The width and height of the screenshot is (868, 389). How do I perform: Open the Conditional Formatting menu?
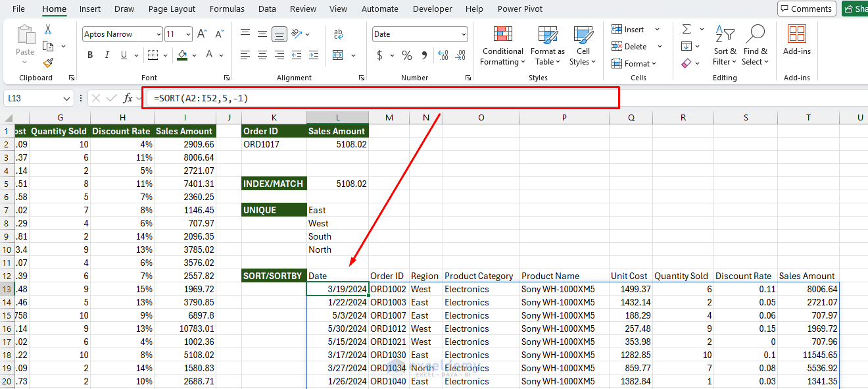[503, 45]
